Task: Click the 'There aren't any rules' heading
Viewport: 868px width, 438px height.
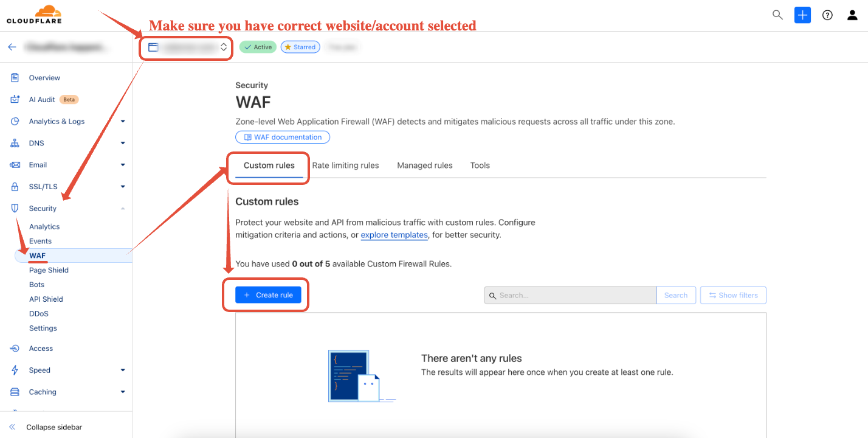Action: 472,358
